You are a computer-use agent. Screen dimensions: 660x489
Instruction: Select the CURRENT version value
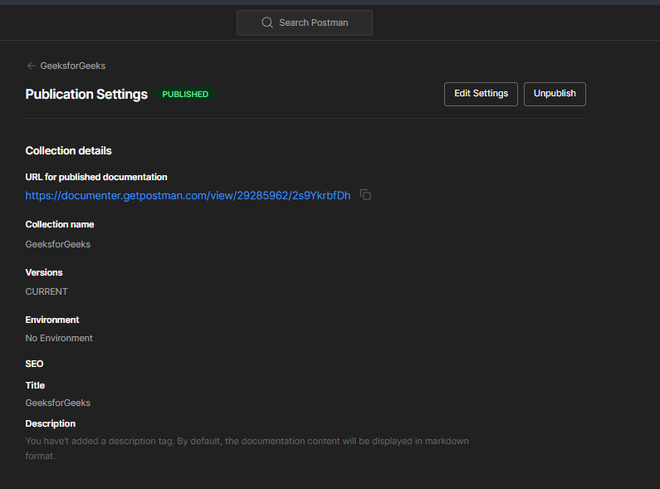46,291
